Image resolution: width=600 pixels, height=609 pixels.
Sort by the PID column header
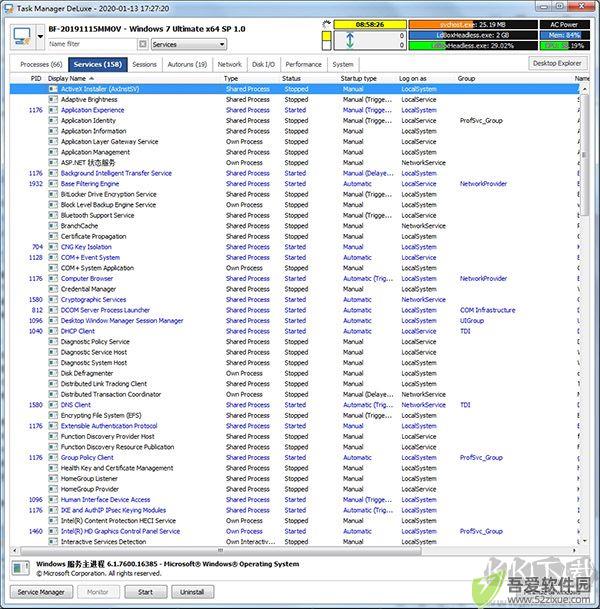point(36,78)
